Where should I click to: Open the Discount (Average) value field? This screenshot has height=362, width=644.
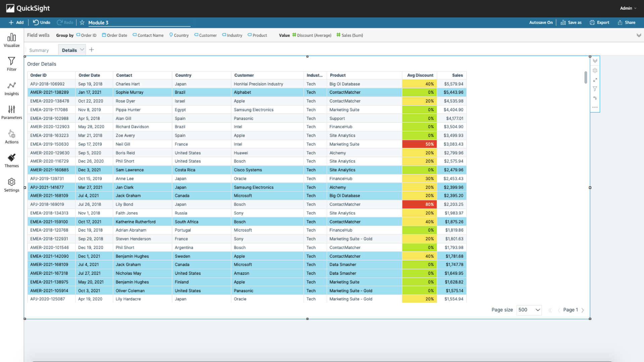coord(312,35)
